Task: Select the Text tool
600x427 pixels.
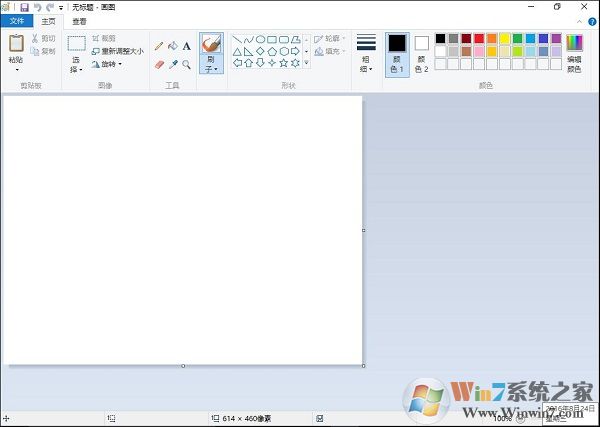Action: 186,46
